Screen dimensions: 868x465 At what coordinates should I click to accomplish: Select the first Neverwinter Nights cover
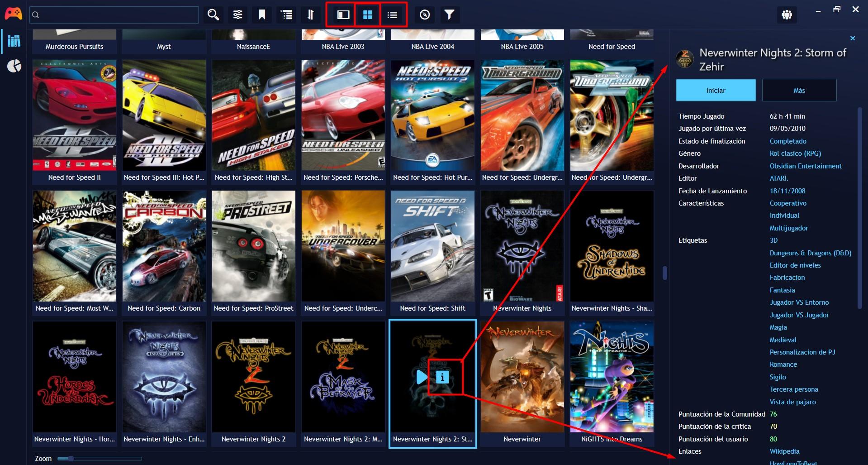pyautogui.click(x=522, y=246)
